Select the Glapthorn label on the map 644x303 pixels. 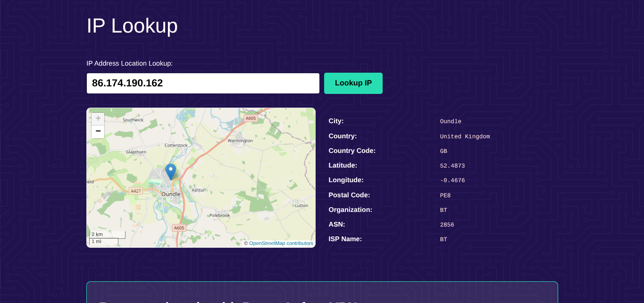tap(136, 152)
